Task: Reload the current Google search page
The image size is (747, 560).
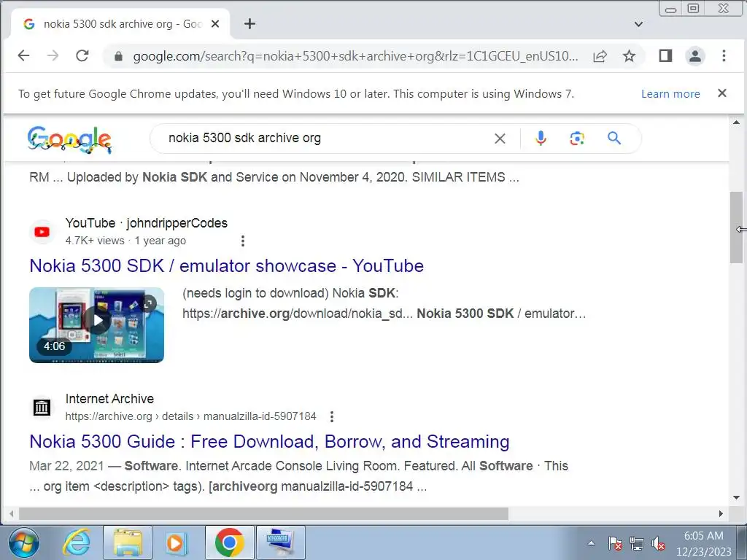Action: click(82, 55)
